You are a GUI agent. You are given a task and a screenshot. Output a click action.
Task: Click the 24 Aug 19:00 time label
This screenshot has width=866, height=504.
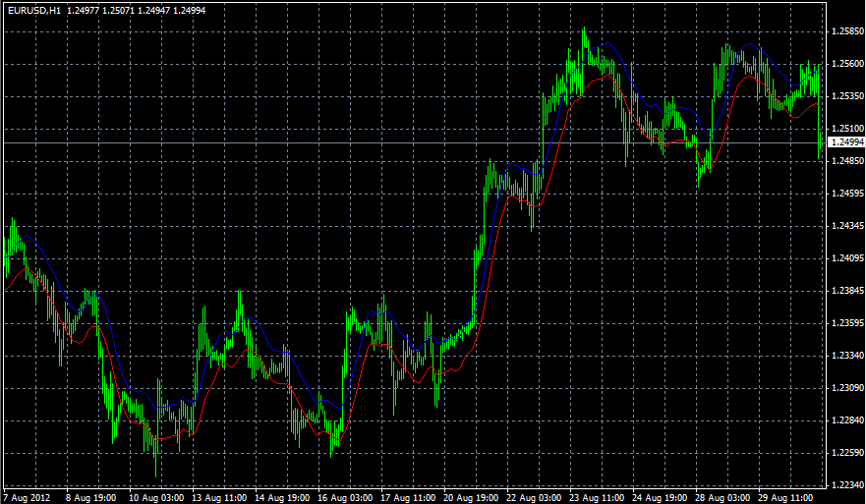pos(660,498)
